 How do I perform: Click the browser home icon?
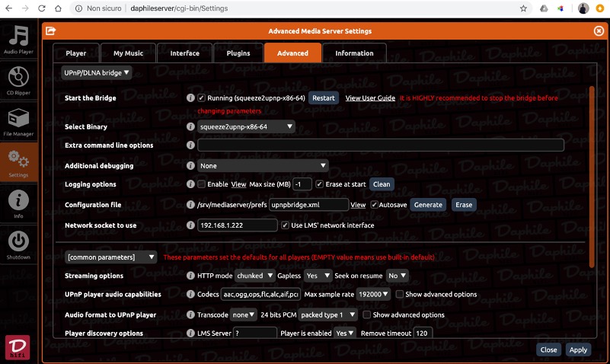point(58,8)
